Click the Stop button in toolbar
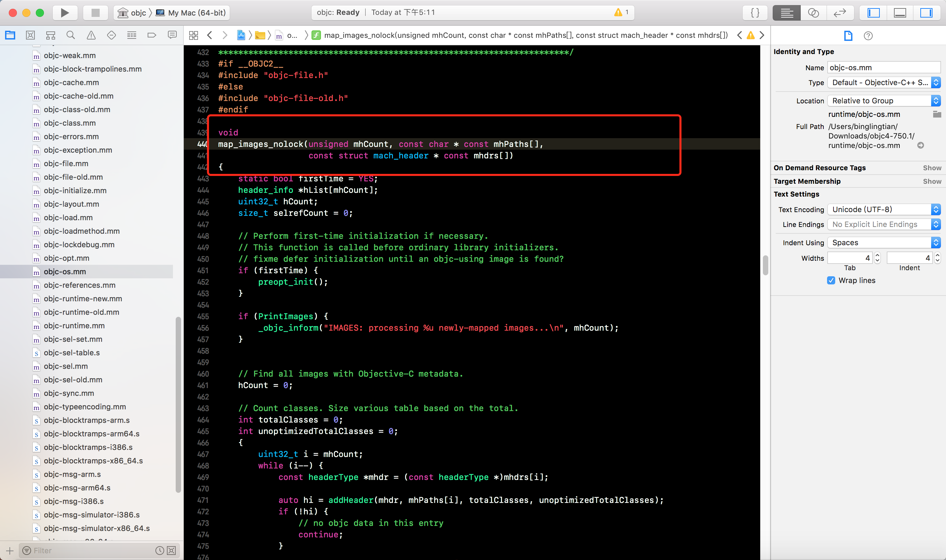This screenshot has width=946, height=560. click(x=96, y=13)
